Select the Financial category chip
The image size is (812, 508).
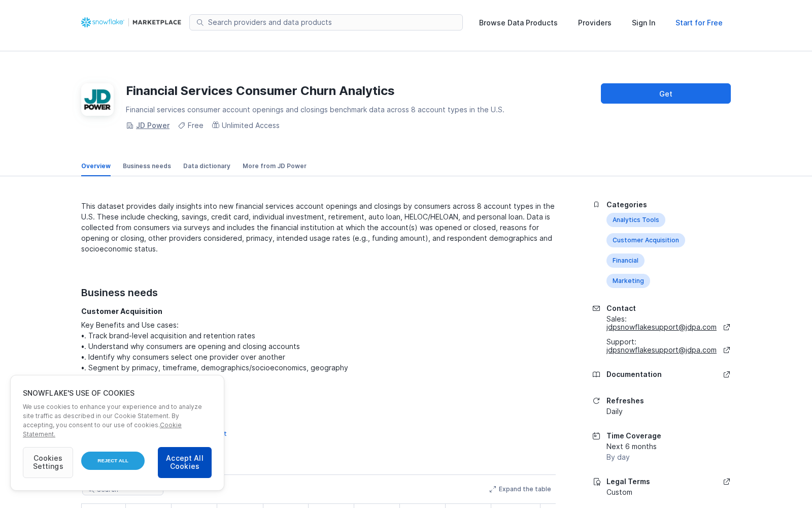pyautogui.click(x=625, y=261)
